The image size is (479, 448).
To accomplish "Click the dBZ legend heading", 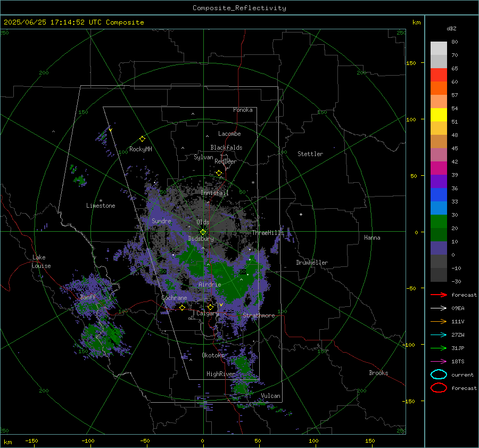I will click(x=451, y=29).
